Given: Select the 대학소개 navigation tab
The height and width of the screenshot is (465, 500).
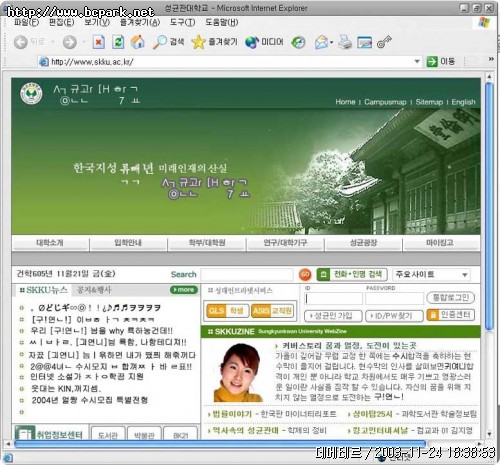Looking at the screenshot, I should 50,243.
